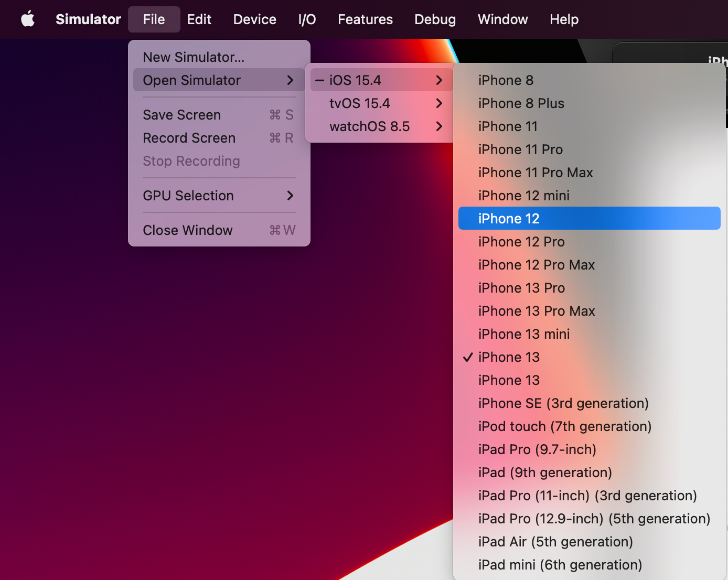Select Save Screen

(x=181, y=114)
